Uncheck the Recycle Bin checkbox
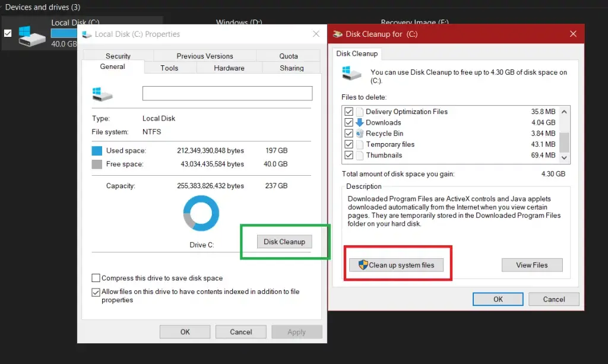608x364 pixels. (x=349, y=134)
